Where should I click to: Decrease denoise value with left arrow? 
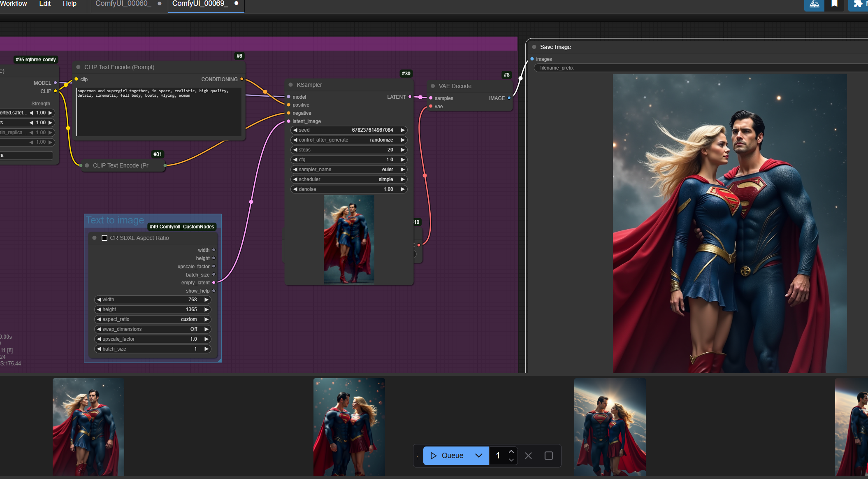(295, 189)
